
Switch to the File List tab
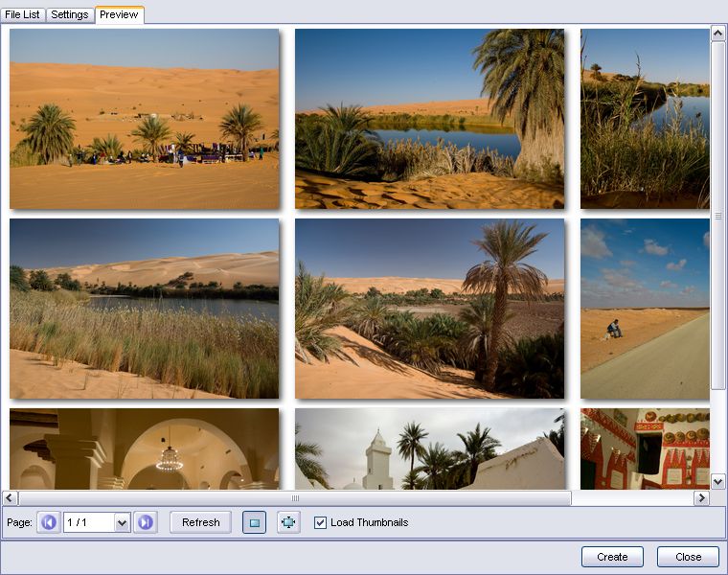pos(22,15)
